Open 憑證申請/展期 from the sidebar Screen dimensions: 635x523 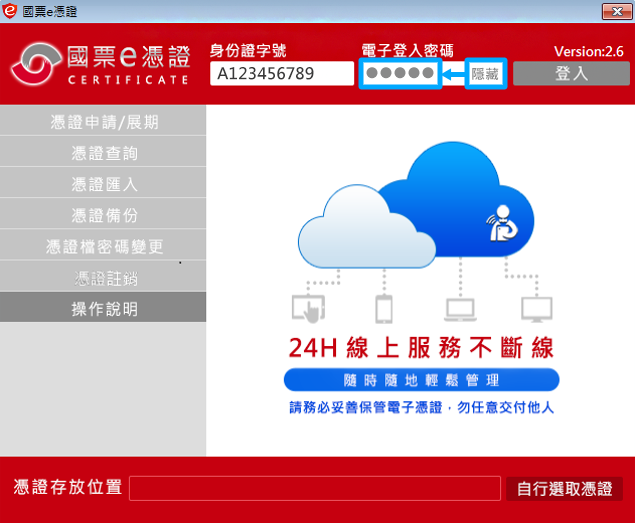[x=104, y=122]
